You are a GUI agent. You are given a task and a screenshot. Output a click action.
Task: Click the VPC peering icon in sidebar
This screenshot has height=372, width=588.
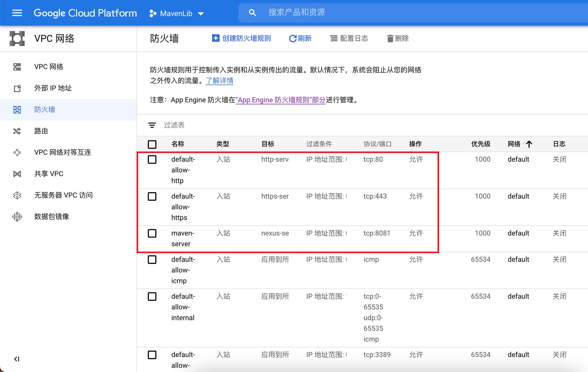click(x=17, y=153)
